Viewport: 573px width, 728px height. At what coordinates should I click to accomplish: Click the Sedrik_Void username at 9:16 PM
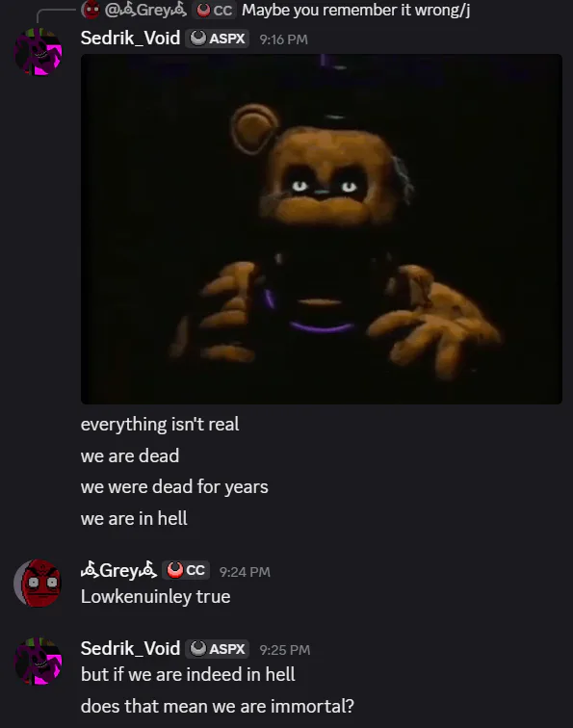pos(130,39)
